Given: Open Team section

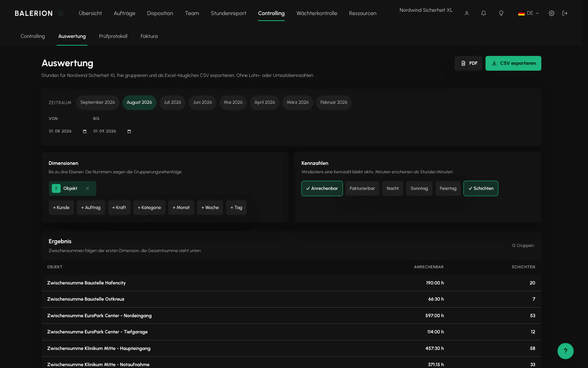Looking at the screenshot, I should pos(192,13).
